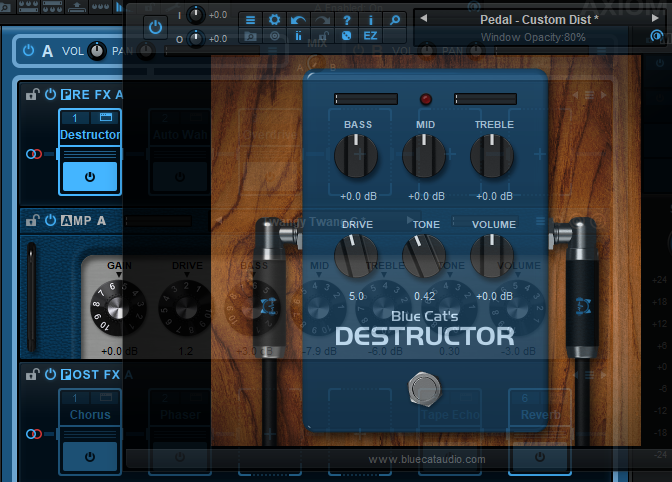This screenshot has height=482, width=672.
Task: Toggle the POST FX A lock icon
Action: [x=33, y=374]
